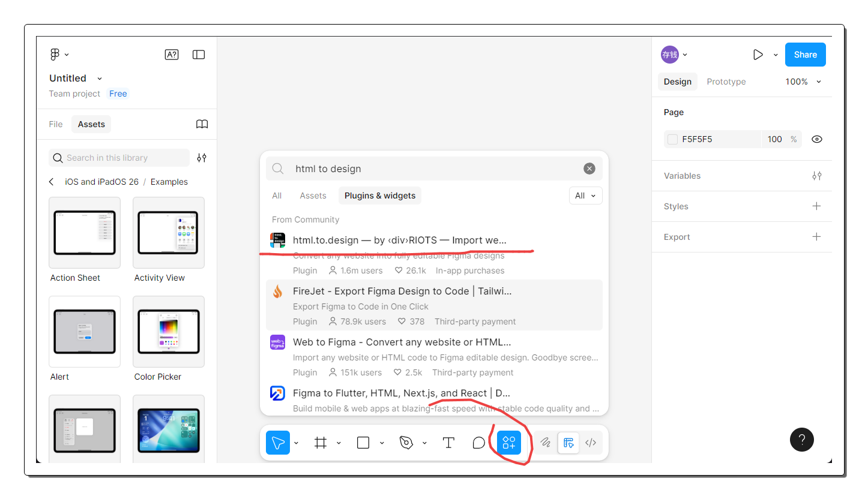Viewport: 868px width, 499px height.
Task: Open the Web to Figma result
Action: [435, 356]
